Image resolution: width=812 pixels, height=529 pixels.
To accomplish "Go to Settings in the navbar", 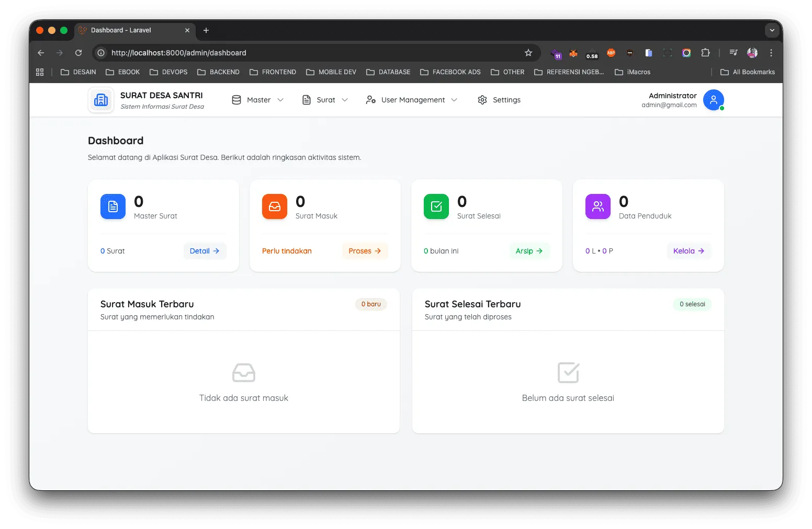I will pyautogui.click(x=499, y=100).
